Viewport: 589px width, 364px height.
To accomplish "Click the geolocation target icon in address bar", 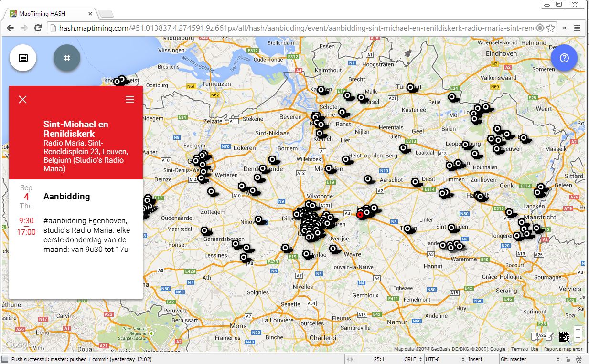I will (540, 28).
